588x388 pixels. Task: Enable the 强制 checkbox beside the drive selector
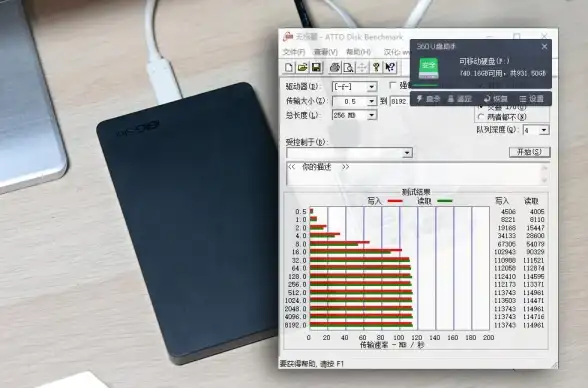tap(393, 85)
